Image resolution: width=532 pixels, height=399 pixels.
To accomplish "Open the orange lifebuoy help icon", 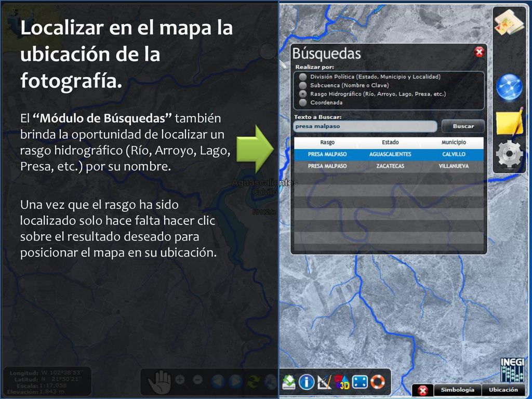I will [x=377, y=382].
